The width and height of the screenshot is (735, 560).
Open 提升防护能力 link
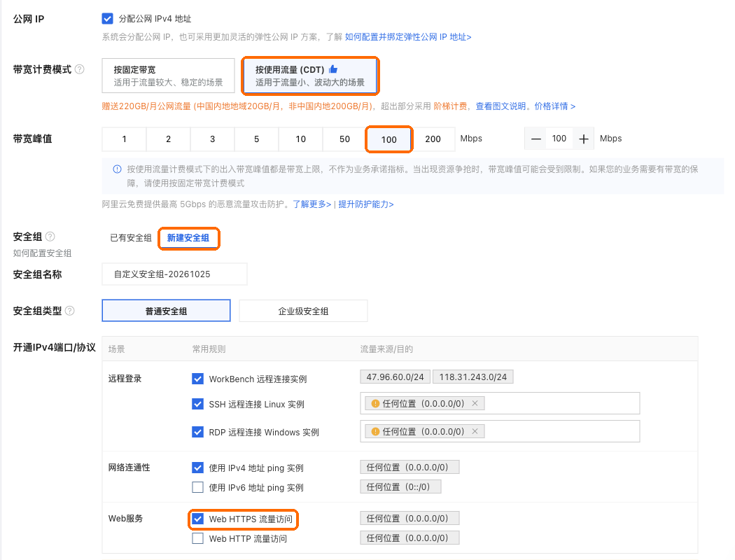click(365, 204)
